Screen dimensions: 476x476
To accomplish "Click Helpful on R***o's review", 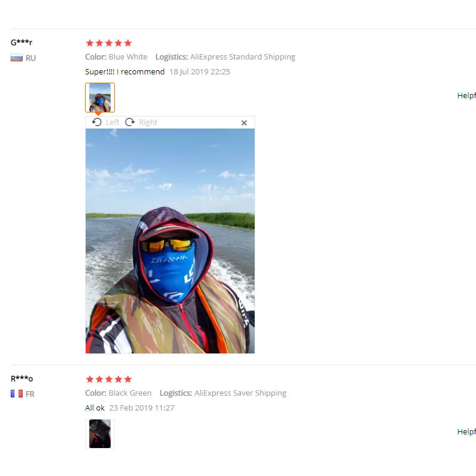I will click(x=466, y=432).
